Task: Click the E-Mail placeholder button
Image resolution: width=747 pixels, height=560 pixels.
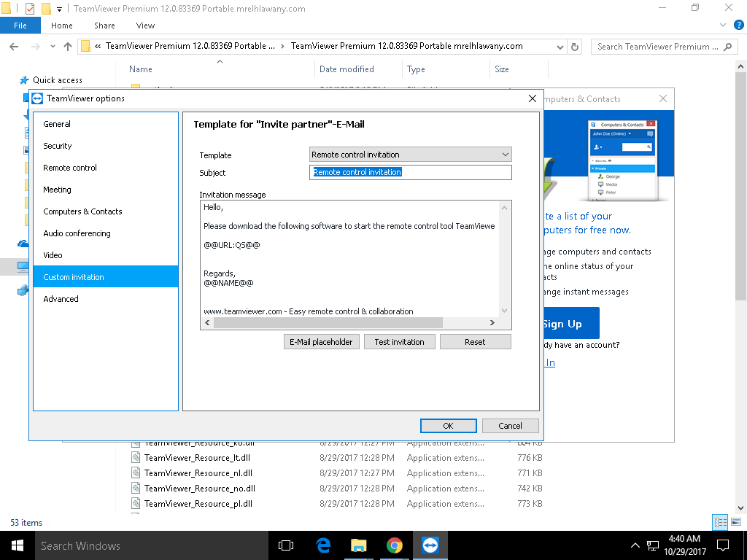Action: [x=321, y=342]
